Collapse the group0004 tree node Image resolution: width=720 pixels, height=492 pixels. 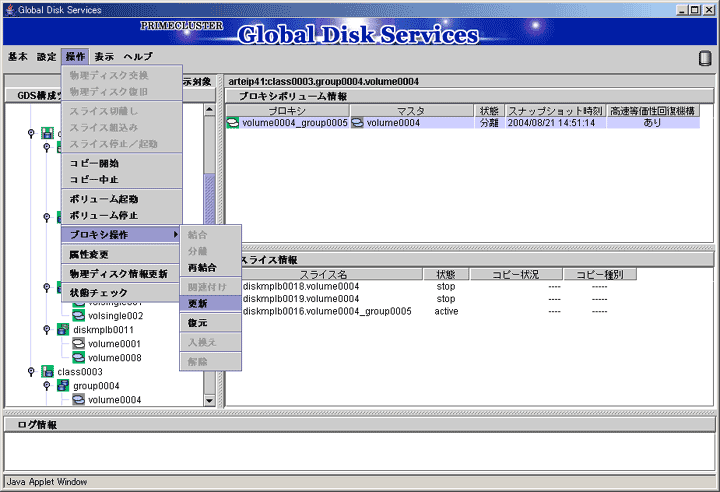click(46, 385)
